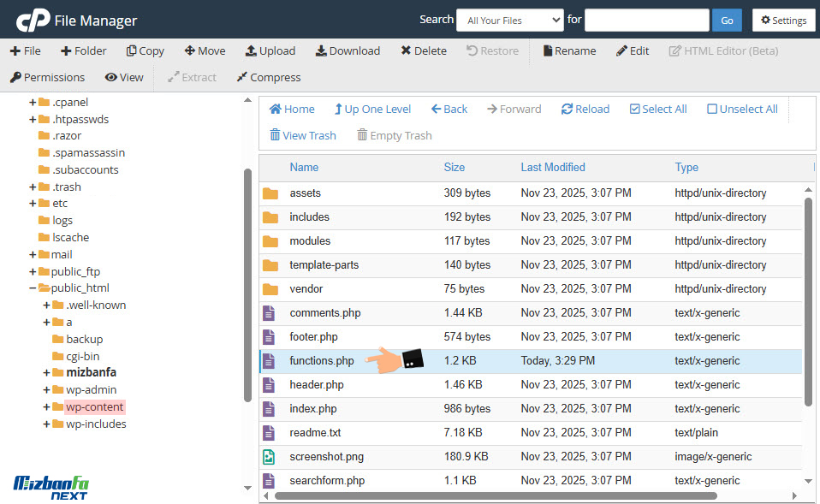Click the screenshot.png image file icon
The height and width of the screenshot is (504, 820).
[270, 457]
